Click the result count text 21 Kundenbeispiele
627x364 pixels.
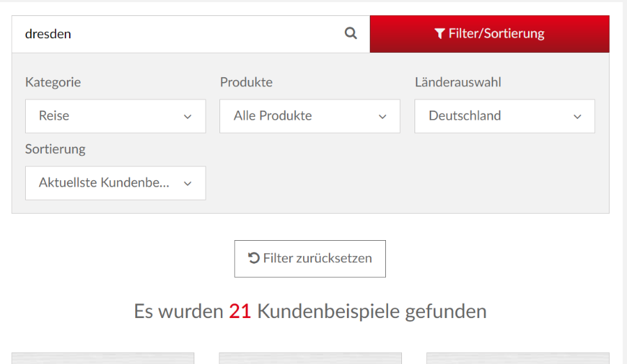pos(314,311)
